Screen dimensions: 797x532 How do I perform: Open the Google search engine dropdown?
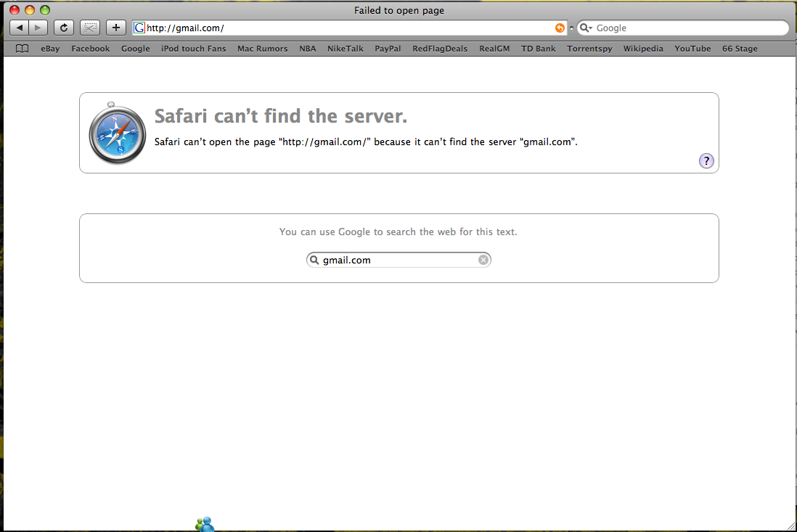tap(586, 28)
